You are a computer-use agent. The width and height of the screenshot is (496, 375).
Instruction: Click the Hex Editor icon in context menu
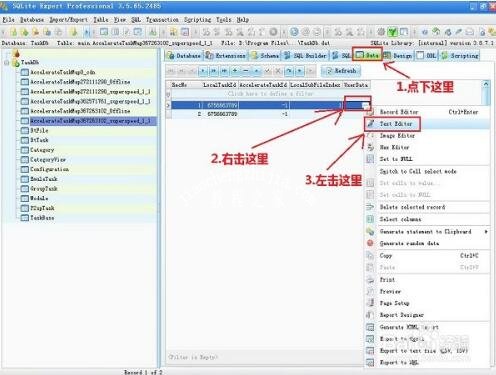pos(370,147)
